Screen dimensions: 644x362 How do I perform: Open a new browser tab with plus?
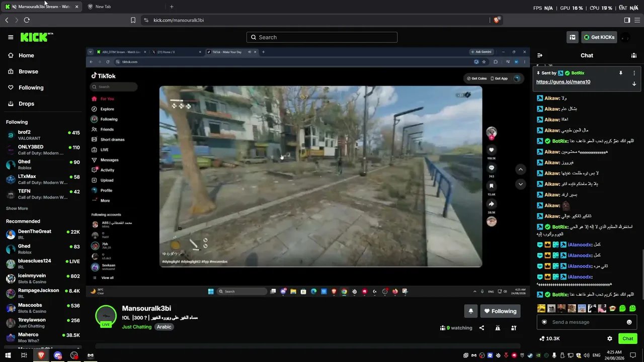pyautogui.click(x=172, y=7)
